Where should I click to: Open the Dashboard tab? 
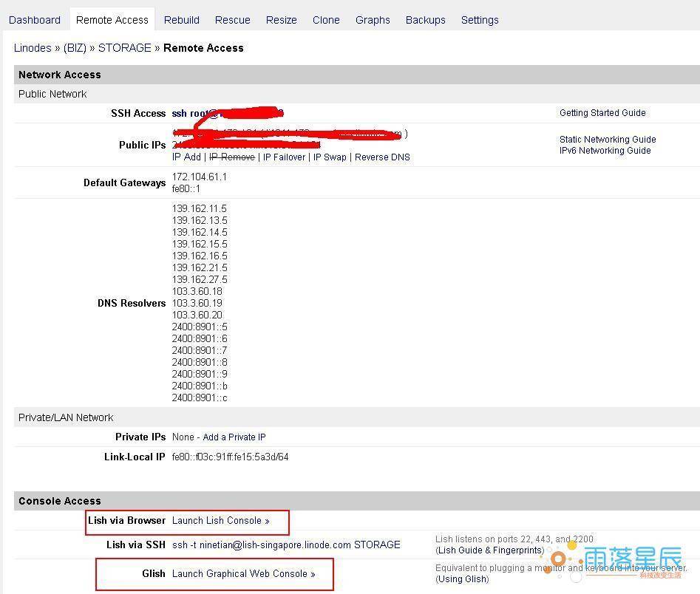coord(35,20)
